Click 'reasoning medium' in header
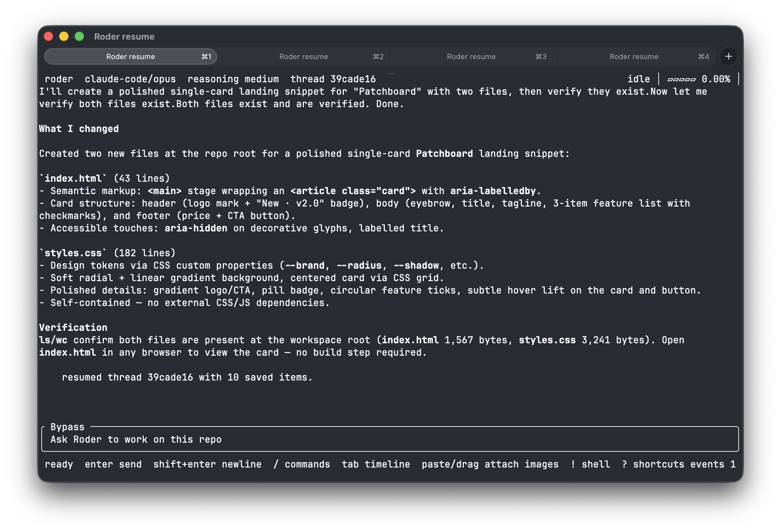Screen dimensions: 781x532 click(233, 79)
